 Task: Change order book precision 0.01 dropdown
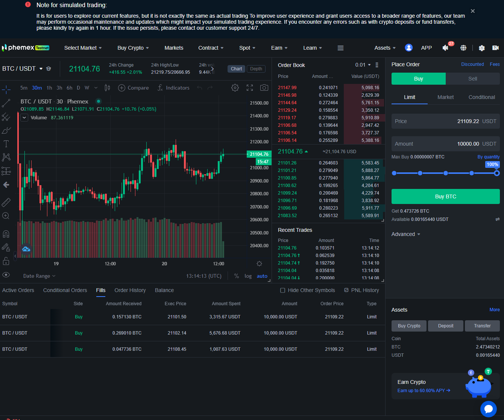coord(363,65)
